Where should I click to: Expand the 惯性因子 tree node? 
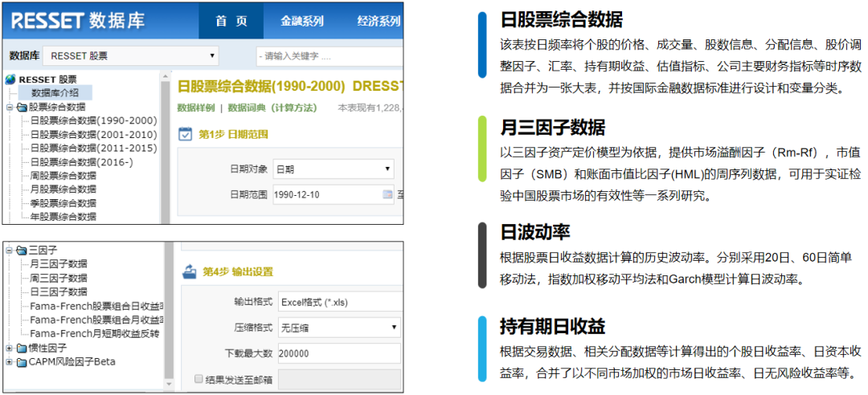[10, 348]
